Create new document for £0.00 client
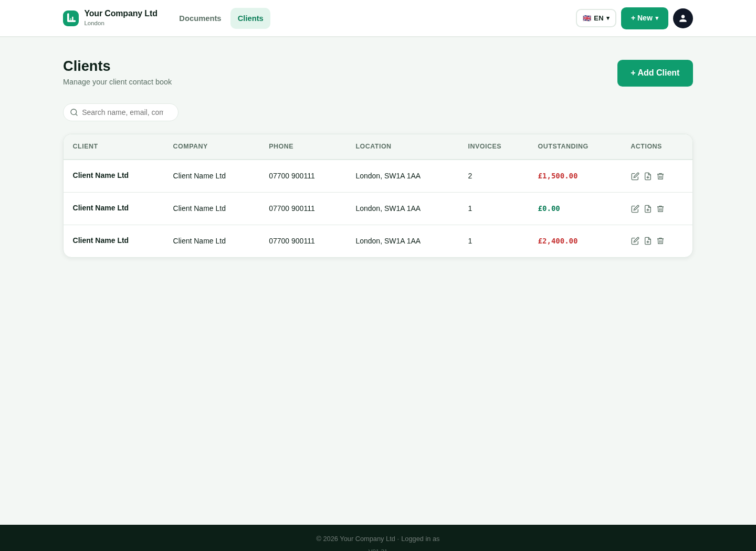This screenshot has height=551, width=756. pos(648,209)
